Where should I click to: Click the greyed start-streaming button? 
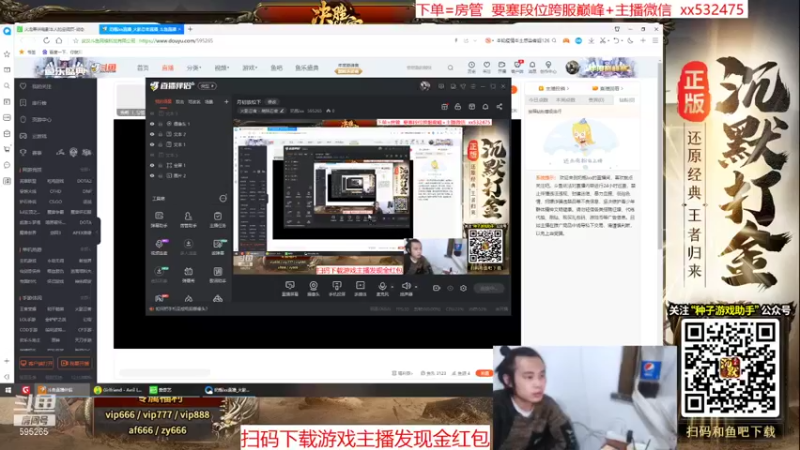[488, 288]
